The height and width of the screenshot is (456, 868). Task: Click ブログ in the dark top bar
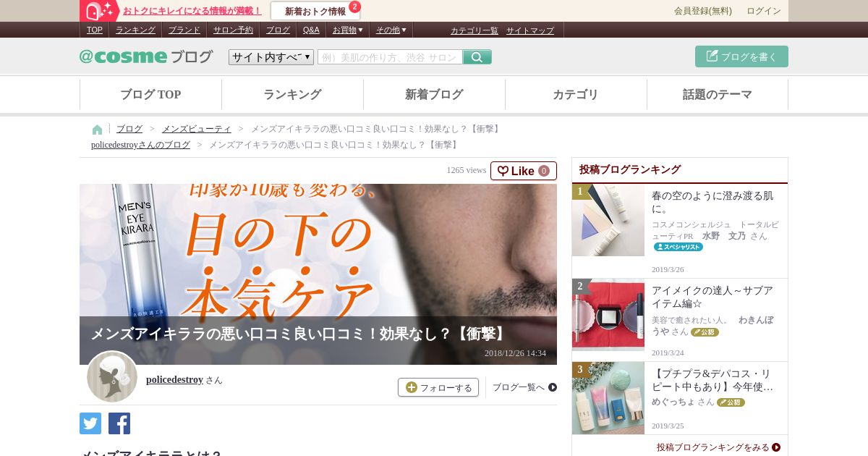click(278, 30)
